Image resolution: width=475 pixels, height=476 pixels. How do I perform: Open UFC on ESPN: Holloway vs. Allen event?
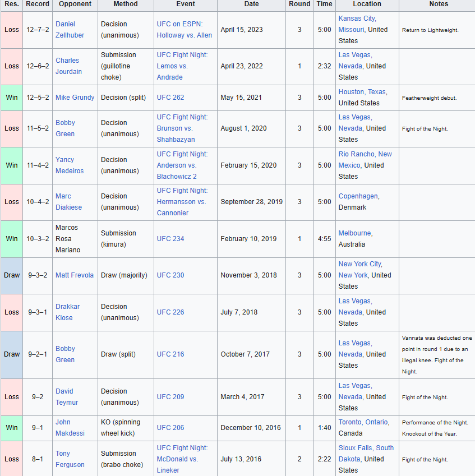[185, 30]
